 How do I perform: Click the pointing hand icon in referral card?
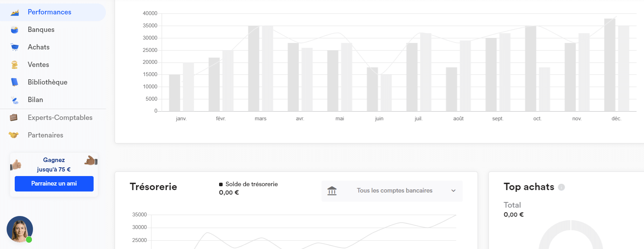[91, 160]
